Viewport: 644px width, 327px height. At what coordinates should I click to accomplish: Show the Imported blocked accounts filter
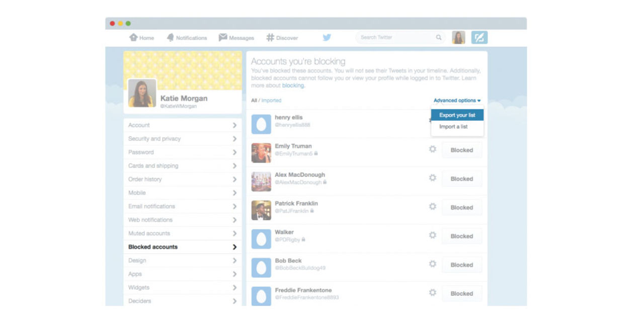pos(271,101)
